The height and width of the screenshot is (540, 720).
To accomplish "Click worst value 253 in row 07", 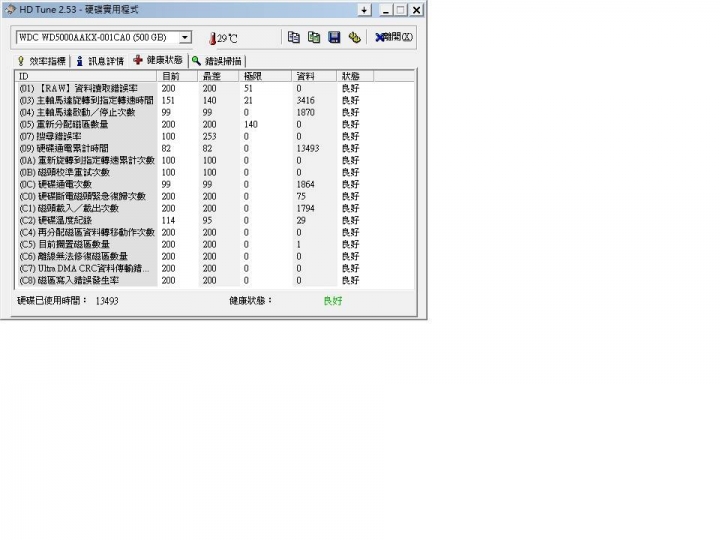I will [x=209, y=136].
